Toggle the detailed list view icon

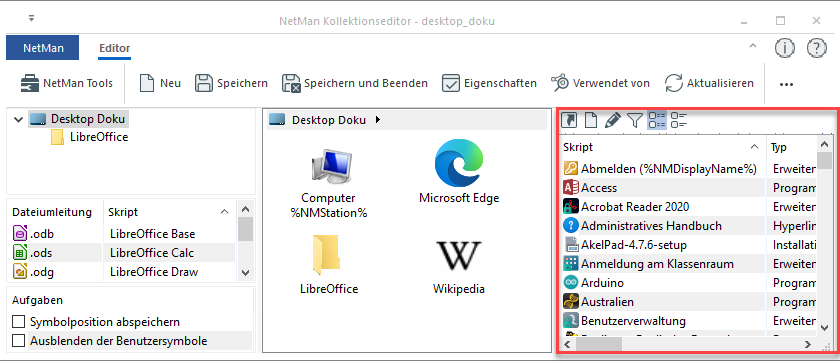coord(657,120)
